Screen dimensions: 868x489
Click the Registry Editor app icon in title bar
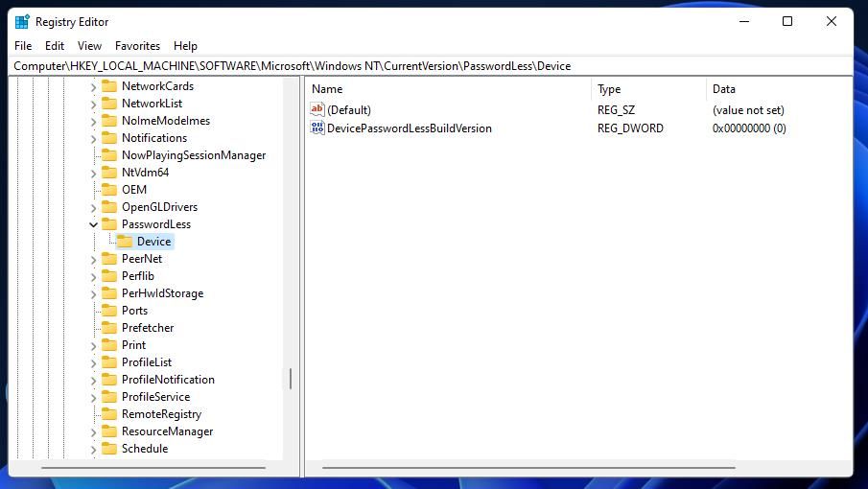tap(22, 21)
